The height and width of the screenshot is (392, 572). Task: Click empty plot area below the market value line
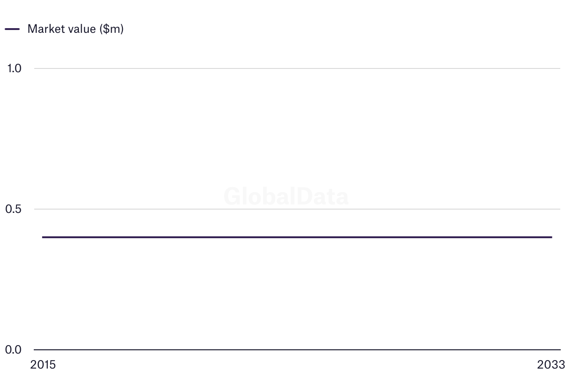(x=297, y=294)
